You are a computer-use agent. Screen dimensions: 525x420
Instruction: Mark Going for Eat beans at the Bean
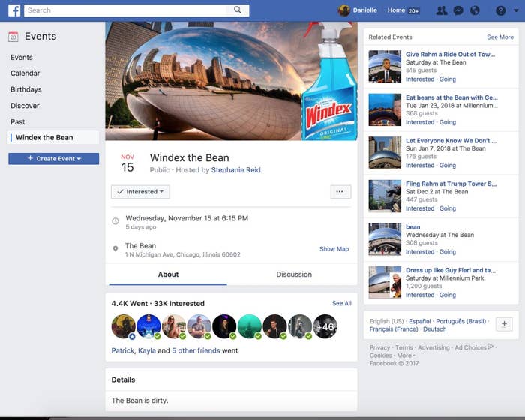click(x=448, y=122)
